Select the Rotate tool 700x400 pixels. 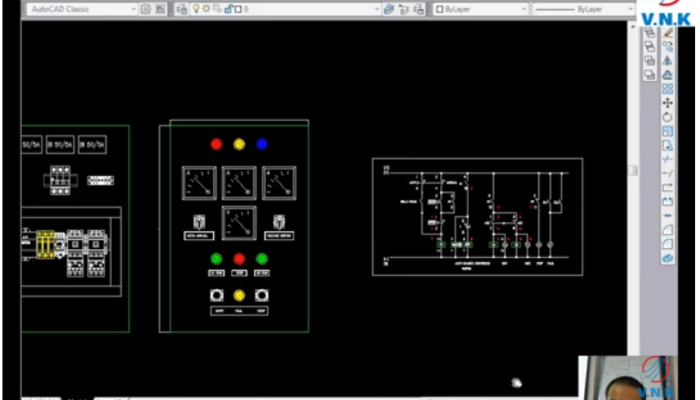pyautogui.click(x=667, y=117)
